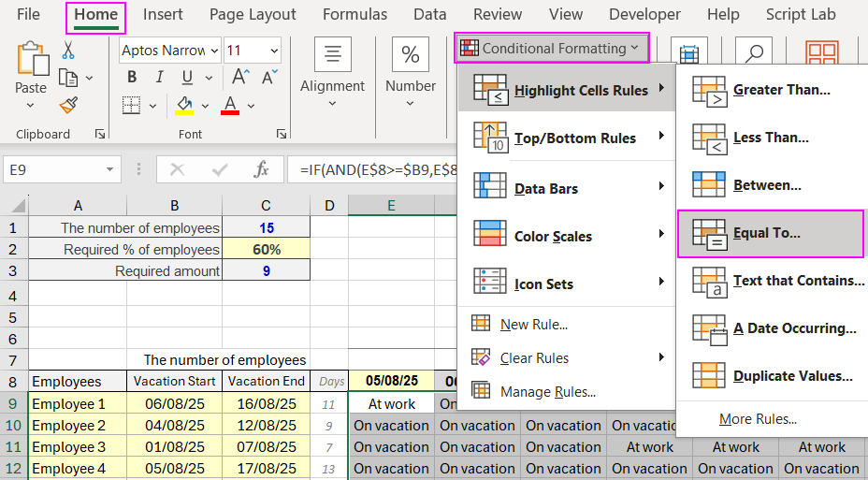Open Data Bars submenu

point(567,188)
